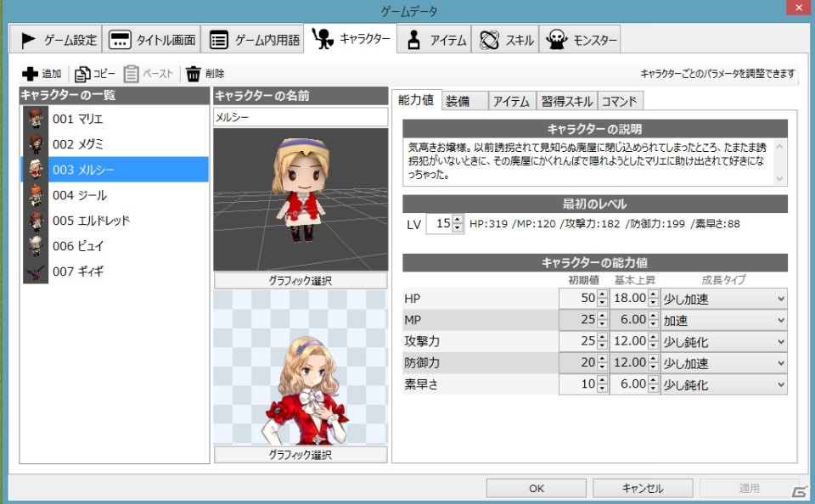Click the OK button
Screen dimensions: 815x504
pos(536,489)
